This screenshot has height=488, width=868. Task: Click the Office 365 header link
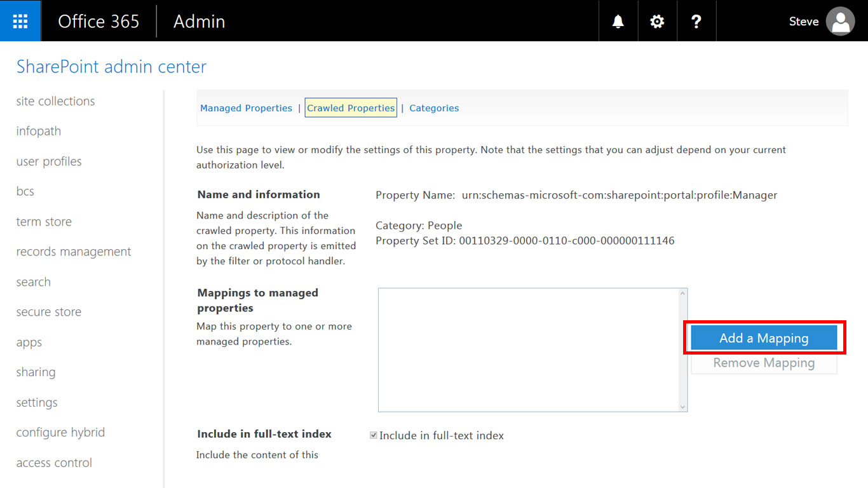(x=98, y=21)
